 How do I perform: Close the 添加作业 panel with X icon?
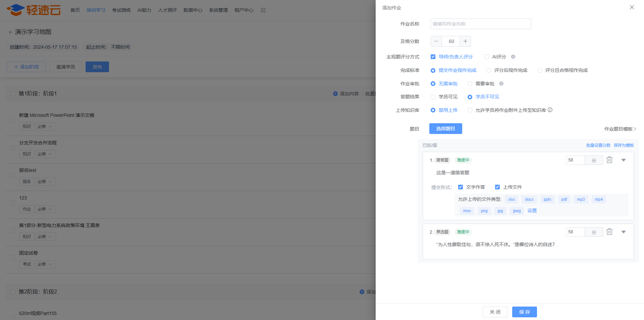[x=632, y=7]
